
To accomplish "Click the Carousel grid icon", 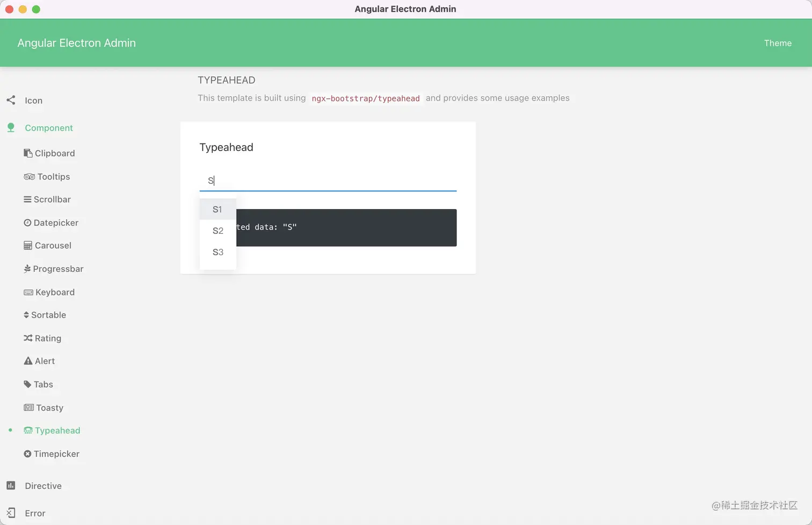I will pyautogui.click(x=28, y=246).
